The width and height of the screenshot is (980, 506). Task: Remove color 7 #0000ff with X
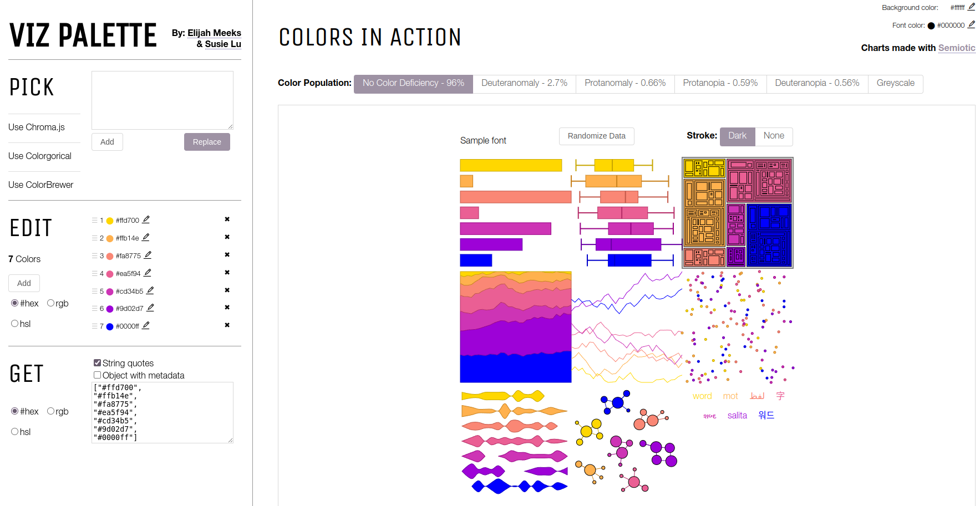click(x=227, y=325)
